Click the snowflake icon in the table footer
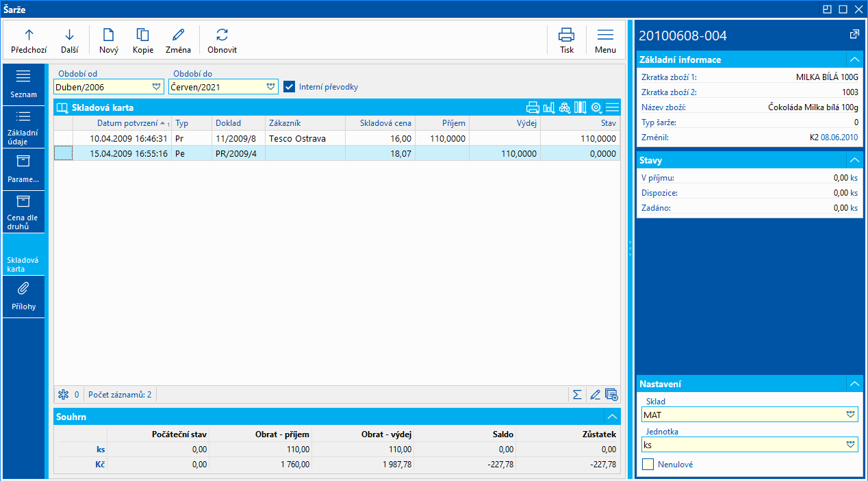 (64, 394)
